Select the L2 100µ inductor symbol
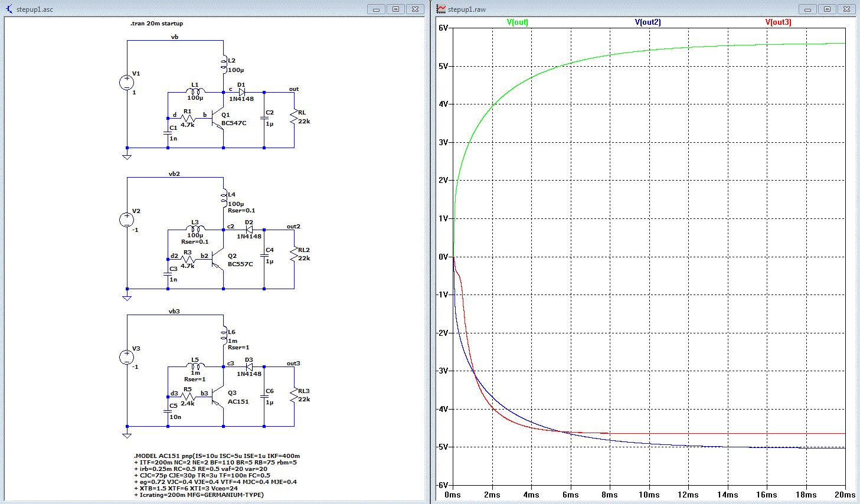Viewport: 860px width, 504px height. 224,64
